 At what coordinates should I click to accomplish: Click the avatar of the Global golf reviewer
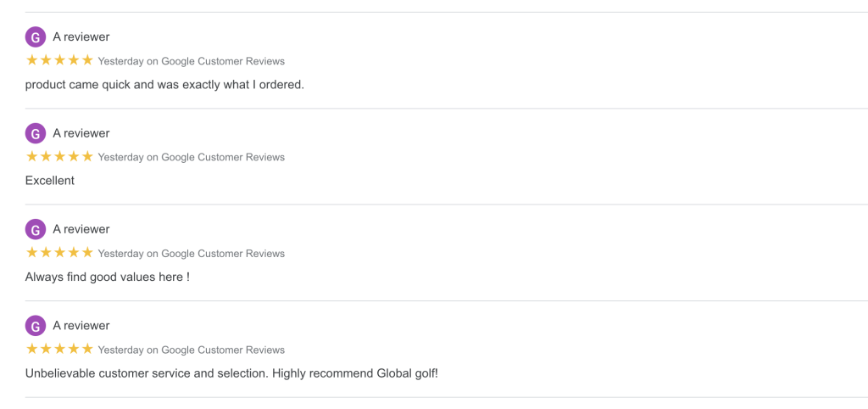(36, 326)
